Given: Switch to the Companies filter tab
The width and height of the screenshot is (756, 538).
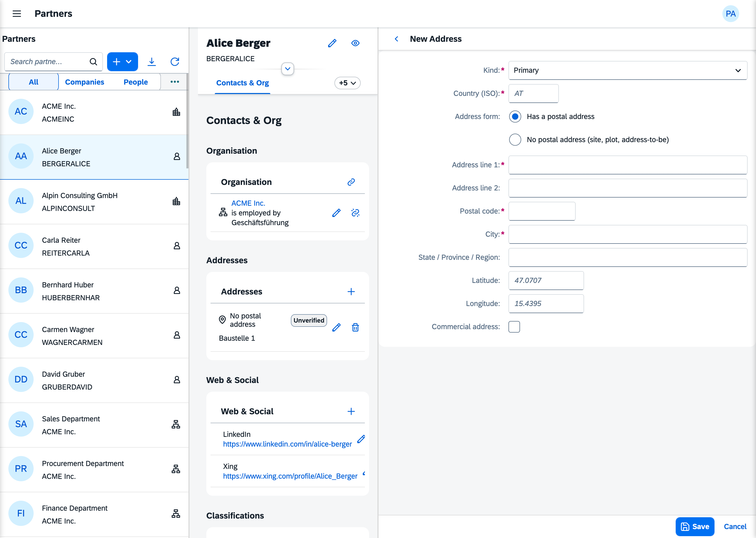Looking at the screenshot, I should (85, 82).
